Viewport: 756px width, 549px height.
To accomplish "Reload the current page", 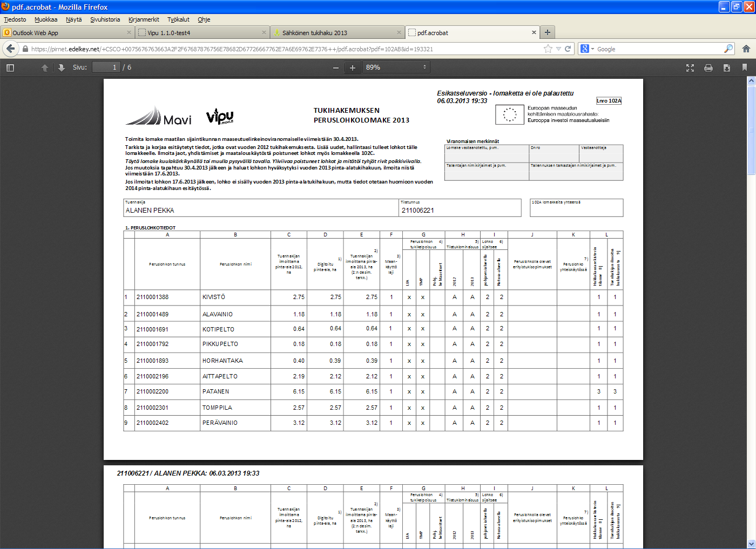I will tap(568, 49).
